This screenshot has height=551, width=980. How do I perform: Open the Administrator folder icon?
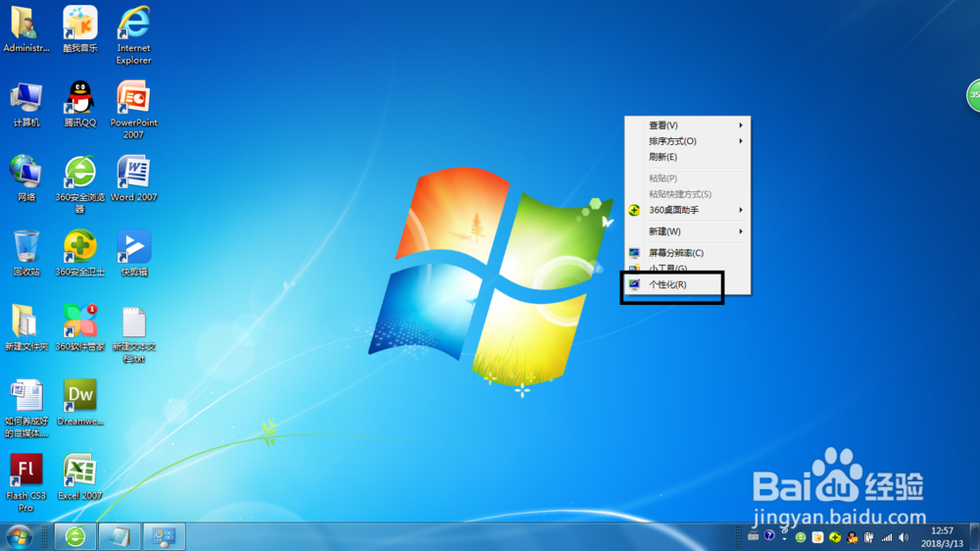click(25, 29)
